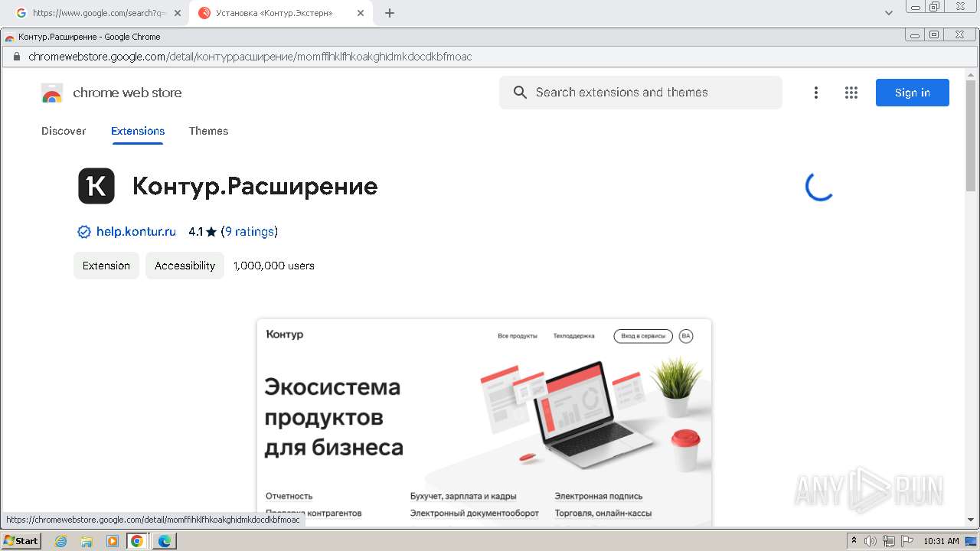Close the Google search tab
This screenshot has width=980, height=551.
(x=177, y=13)
